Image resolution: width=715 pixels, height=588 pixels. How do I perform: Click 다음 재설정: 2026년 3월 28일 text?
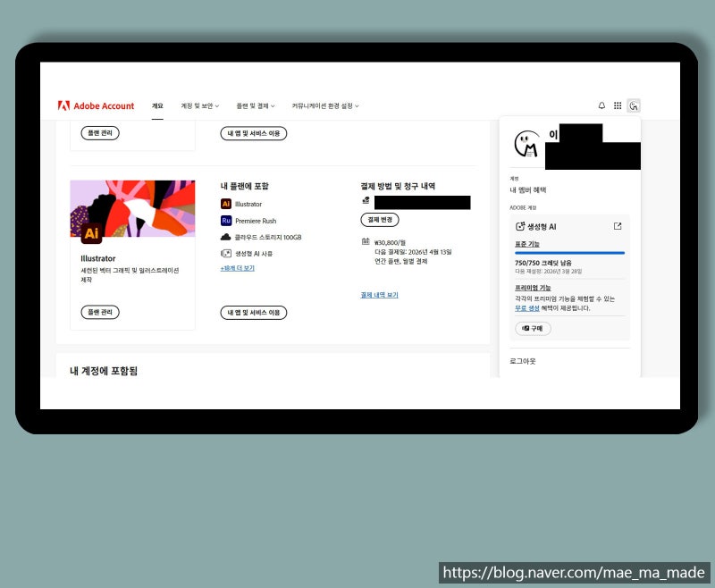(x=549, y=271)
